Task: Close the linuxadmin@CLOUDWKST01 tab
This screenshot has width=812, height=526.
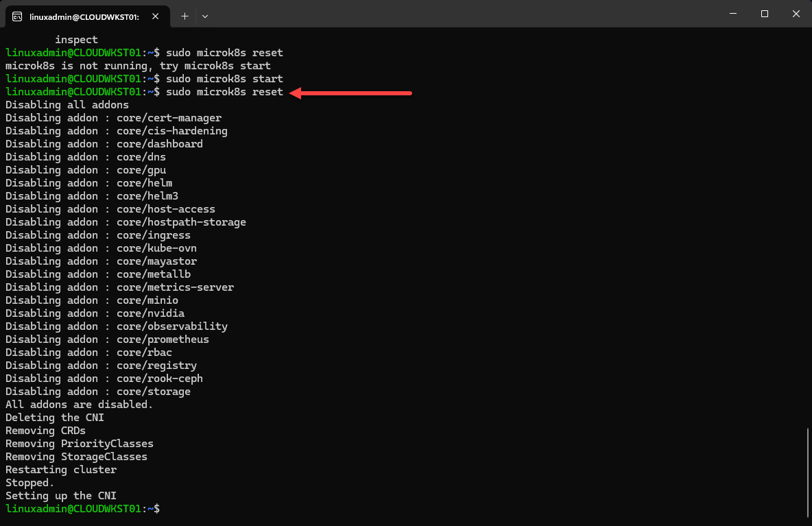Action: 154,14
